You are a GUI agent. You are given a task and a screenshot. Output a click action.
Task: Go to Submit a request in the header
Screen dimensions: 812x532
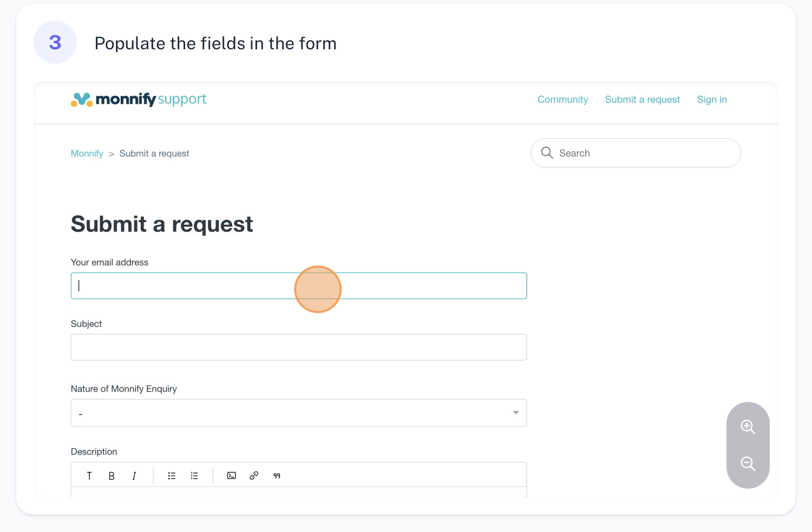(642, 100)
